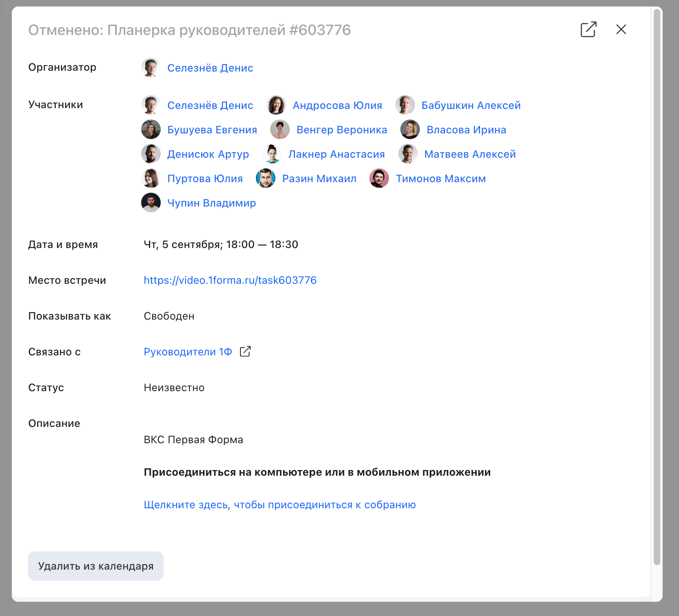The image size is (679, 616).
Task: Open participant Бабушкин Алексей
Action: [471, 105]
